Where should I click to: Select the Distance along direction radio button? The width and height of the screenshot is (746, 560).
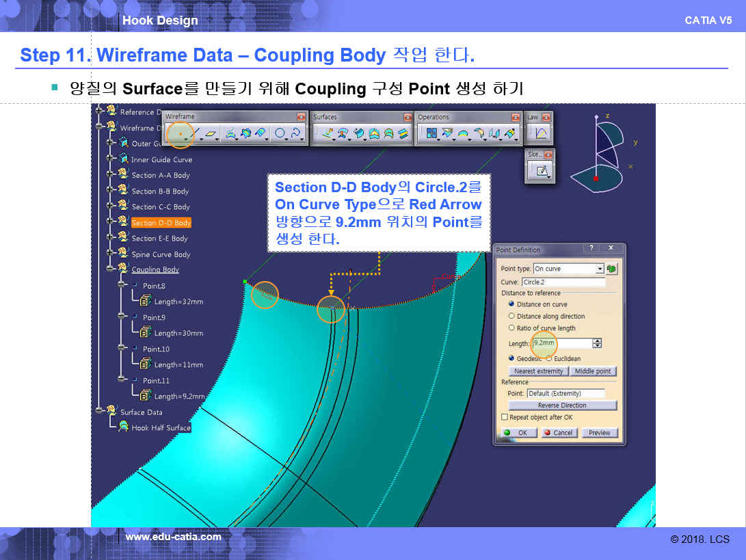click(x=511, y=317)
